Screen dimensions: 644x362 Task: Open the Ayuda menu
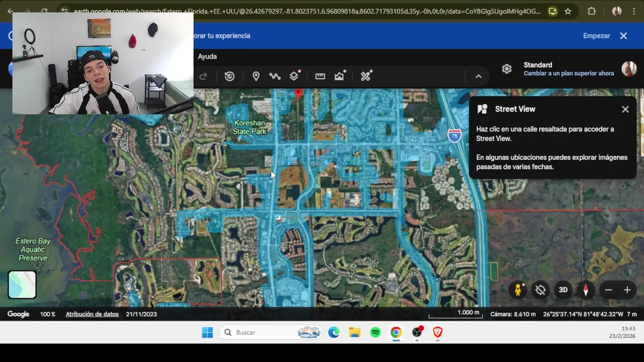coord(207,56)
